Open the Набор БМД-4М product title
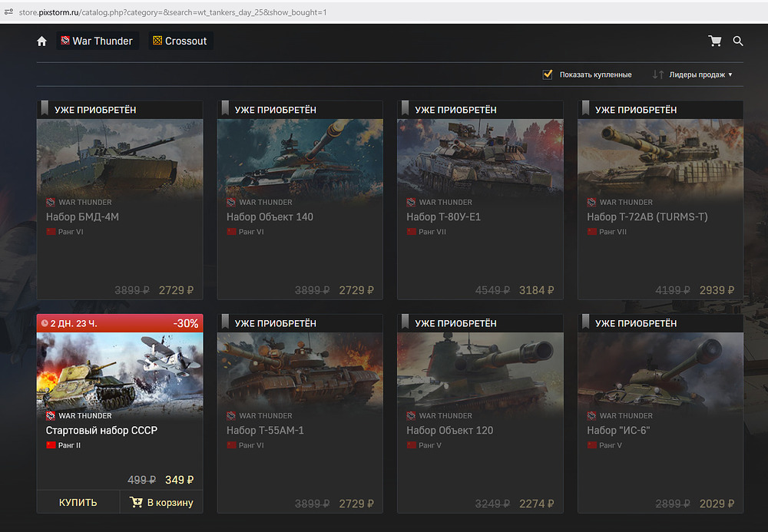The image size is (768, 532). point(82,216)
